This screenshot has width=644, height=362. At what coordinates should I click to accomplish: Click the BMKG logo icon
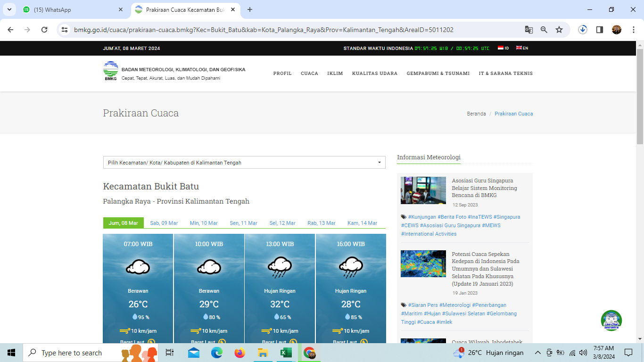(111, 71)
